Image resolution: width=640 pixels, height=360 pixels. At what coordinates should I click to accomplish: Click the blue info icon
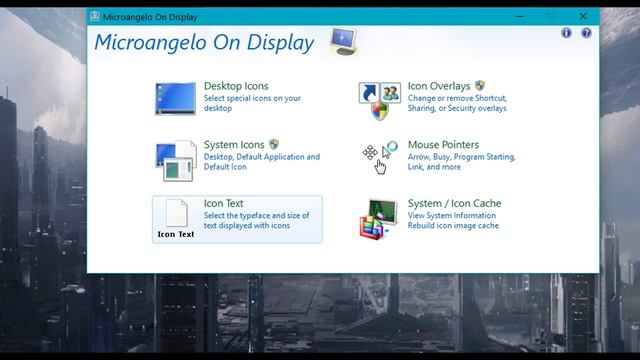(566, 33)
